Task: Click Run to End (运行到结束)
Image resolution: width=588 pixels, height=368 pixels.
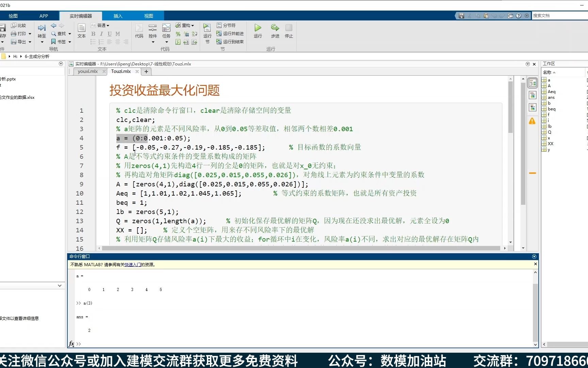Action: click(230, 42)
